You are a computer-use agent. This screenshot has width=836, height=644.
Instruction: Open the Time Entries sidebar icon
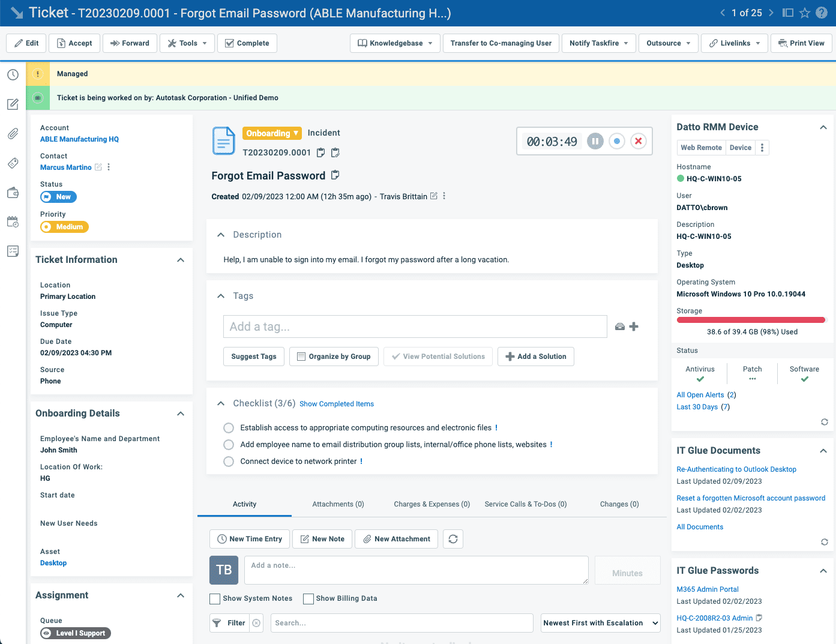click(13, 74)
